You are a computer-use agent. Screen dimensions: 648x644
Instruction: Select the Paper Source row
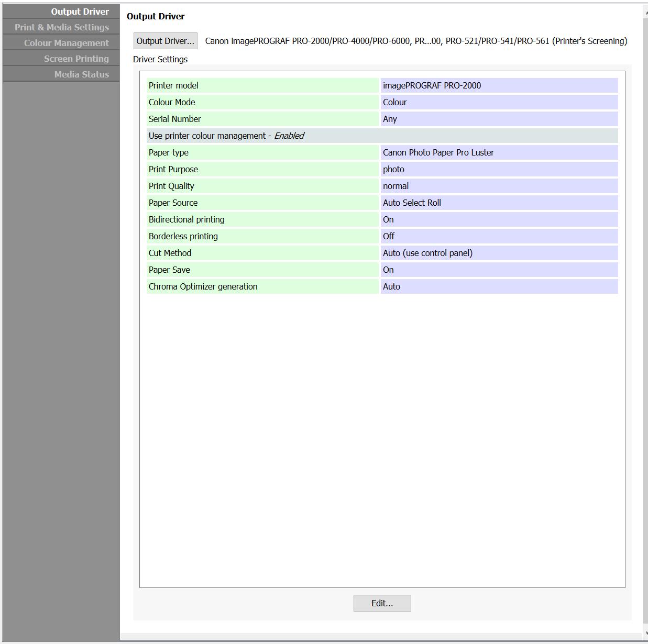(262, 203)
